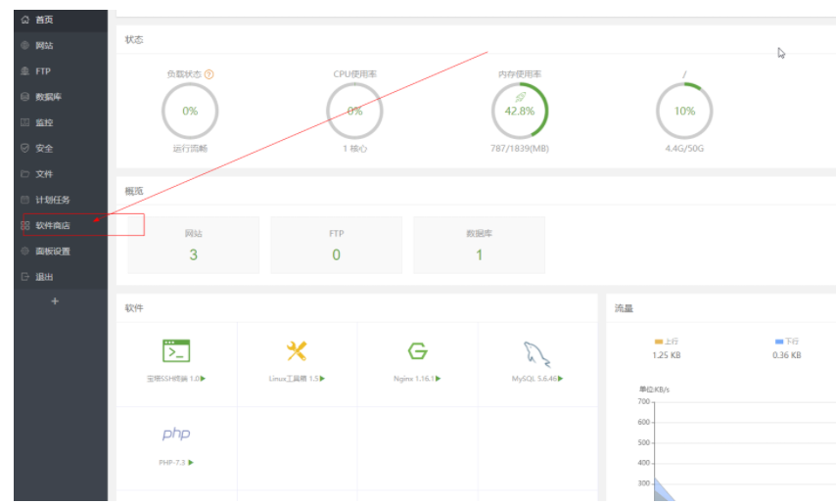The width and height of the screenshot is (836, 504).
Task: Open the 宝塔SSH终端 terminal icon
Action: (x=176, y=351)
